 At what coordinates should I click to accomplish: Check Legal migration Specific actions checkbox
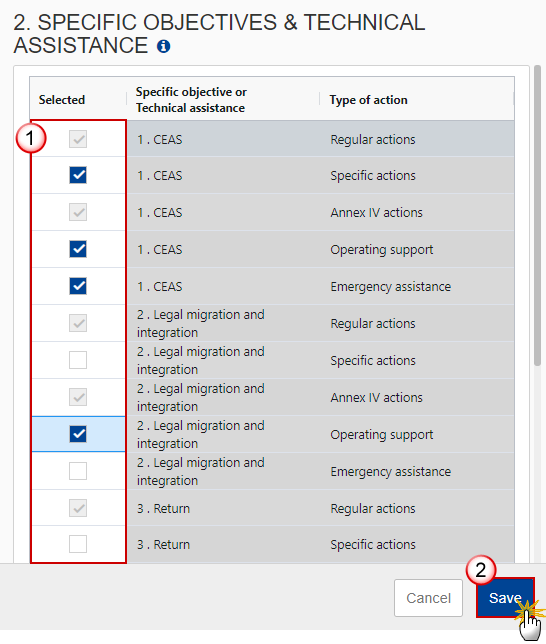[78, 360]
